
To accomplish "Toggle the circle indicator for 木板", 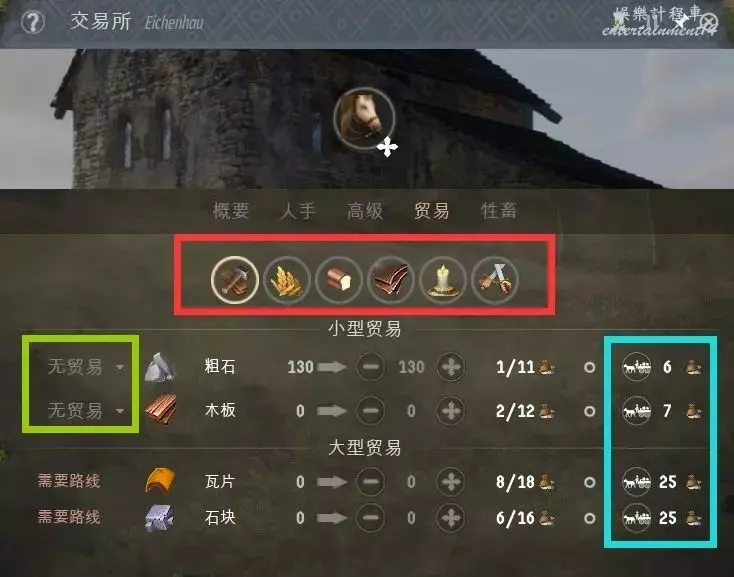I will coord(590,411).
